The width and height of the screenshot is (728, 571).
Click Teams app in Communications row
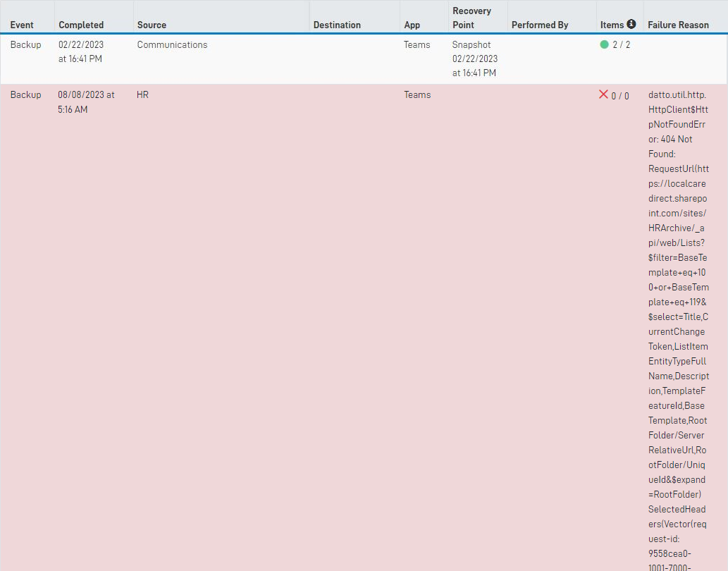tap(417, 44)
